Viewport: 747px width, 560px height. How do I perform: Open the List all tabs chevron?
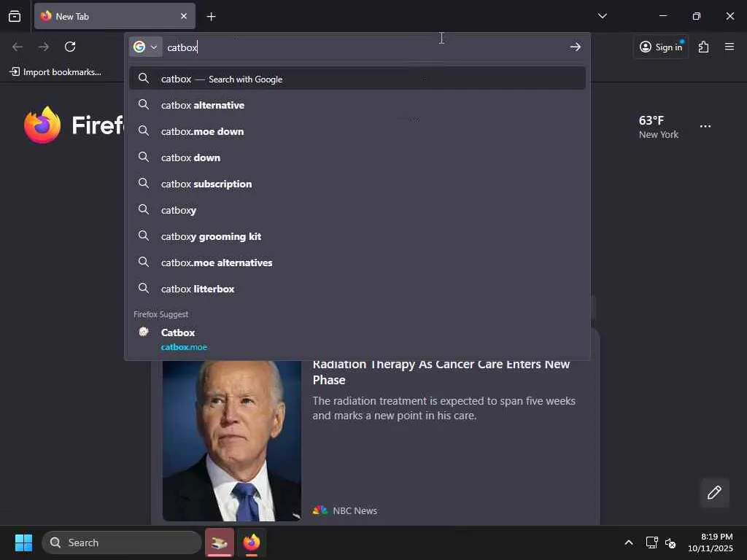click(602, 16)
